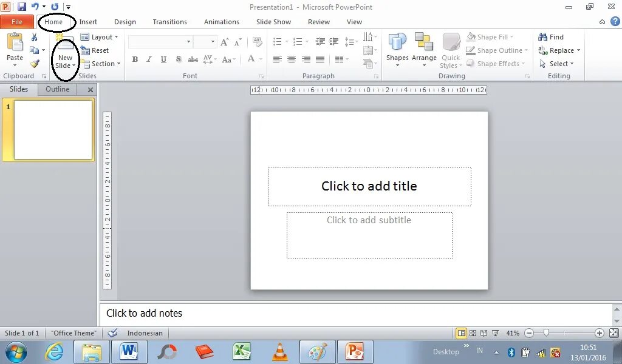Viewport: 622px width, 364px height.
Task: Fit slide to current window icon
Action: pos(613,333)
